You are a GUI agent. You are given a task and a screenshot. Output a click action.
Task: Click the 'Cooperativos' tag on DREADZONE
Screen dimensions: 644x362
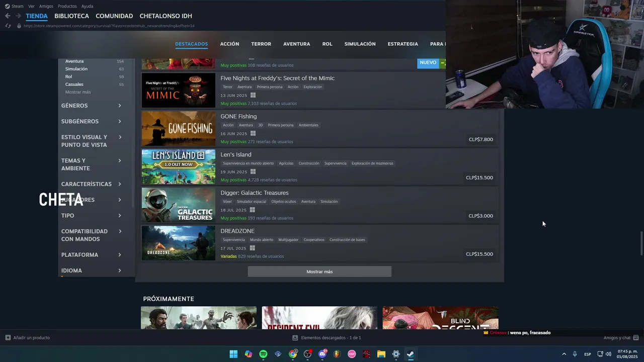[314, 240]
